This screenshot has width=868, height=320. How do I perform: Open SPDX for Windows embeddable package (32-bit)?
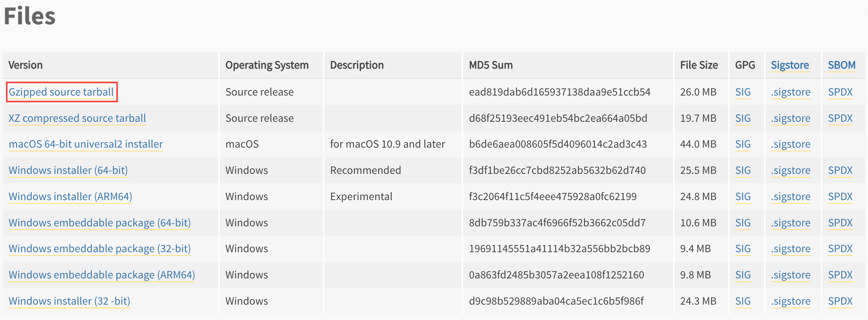click(840, 249)
